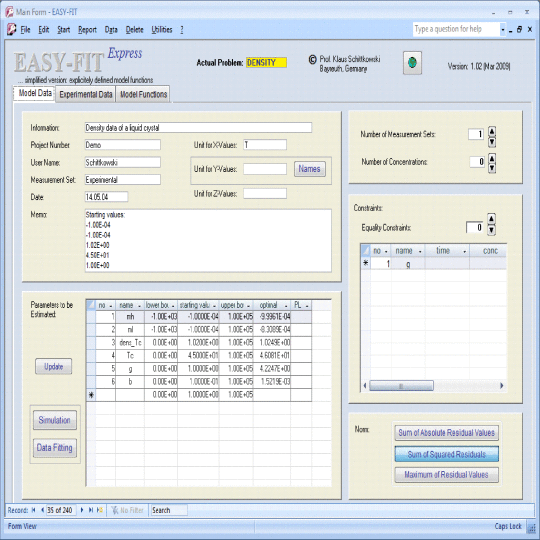Increase Number of Concentrations
This screenshot has height=540, width=540.
[x=492, y=158]
